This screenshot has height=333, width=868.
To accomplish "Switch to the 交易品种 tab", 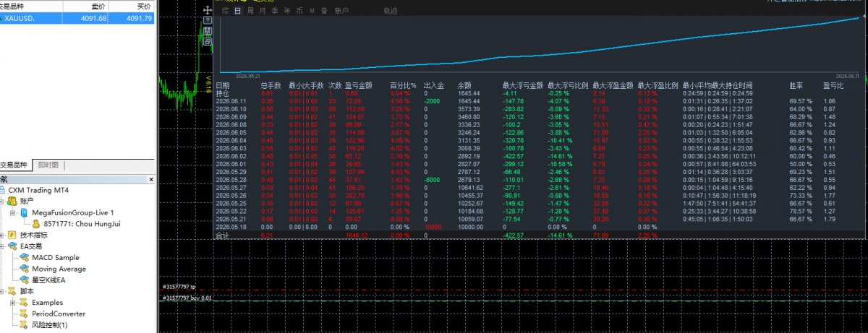I will 14,165.
